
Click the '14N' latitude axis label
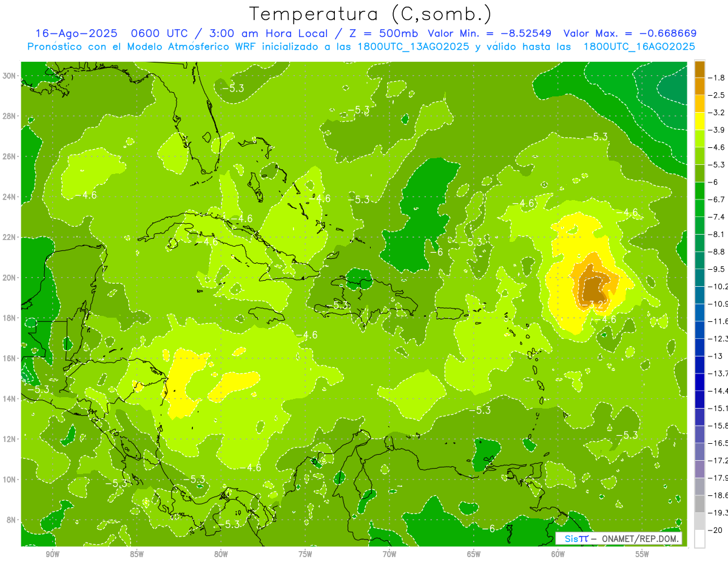pos(10,398)
